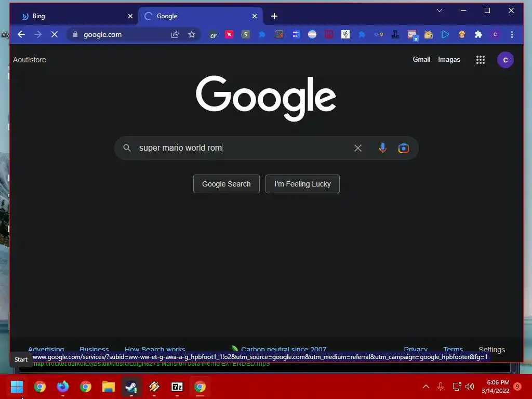Click the Google Search button
The width and height of the screenshot is (532, 399).
click(x=227, y=184)
